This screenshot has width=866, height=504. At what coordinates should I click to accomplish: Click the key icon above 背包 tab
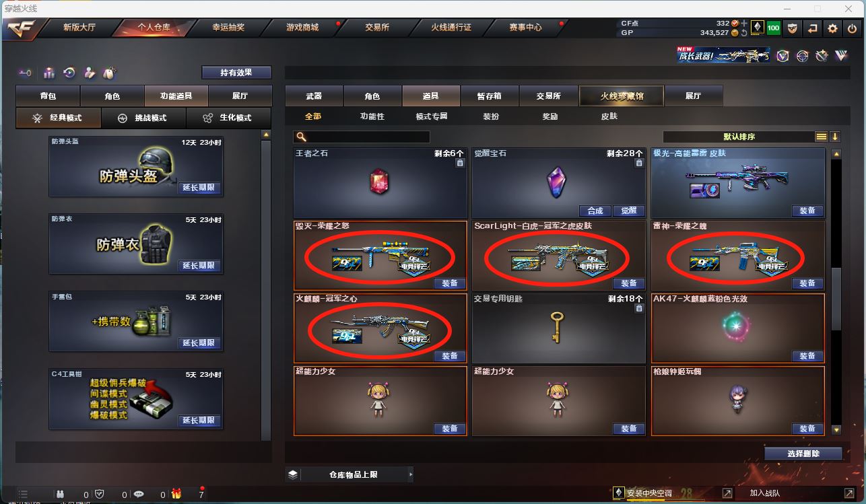25,73
